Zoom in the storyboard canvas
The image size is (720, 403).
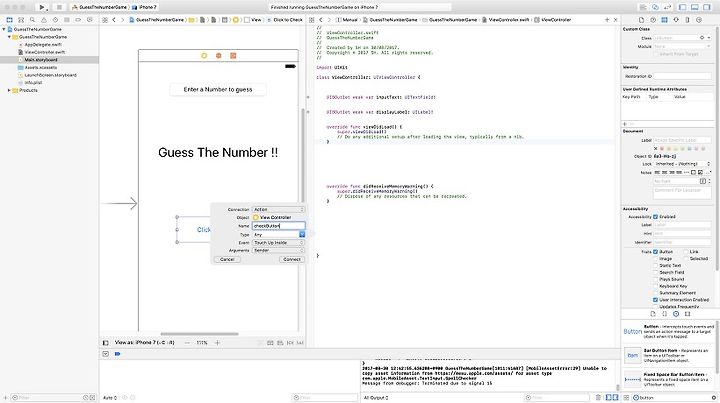click(218, 342)
